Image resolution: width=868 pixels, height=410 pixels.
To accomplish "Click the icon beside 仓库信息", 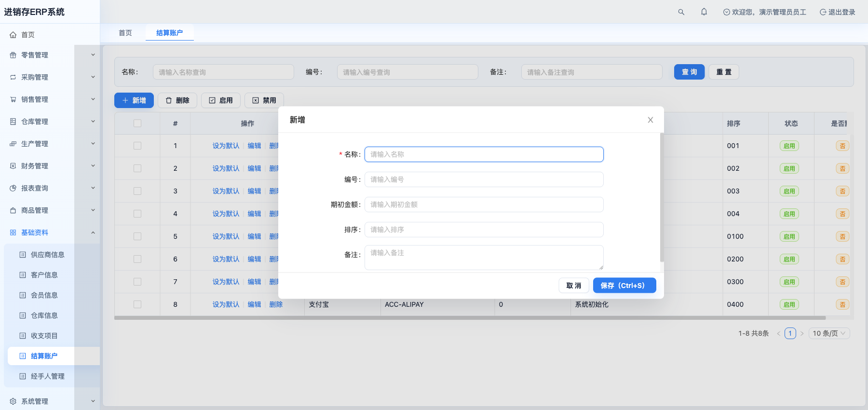I will click(x=23, y=315).
